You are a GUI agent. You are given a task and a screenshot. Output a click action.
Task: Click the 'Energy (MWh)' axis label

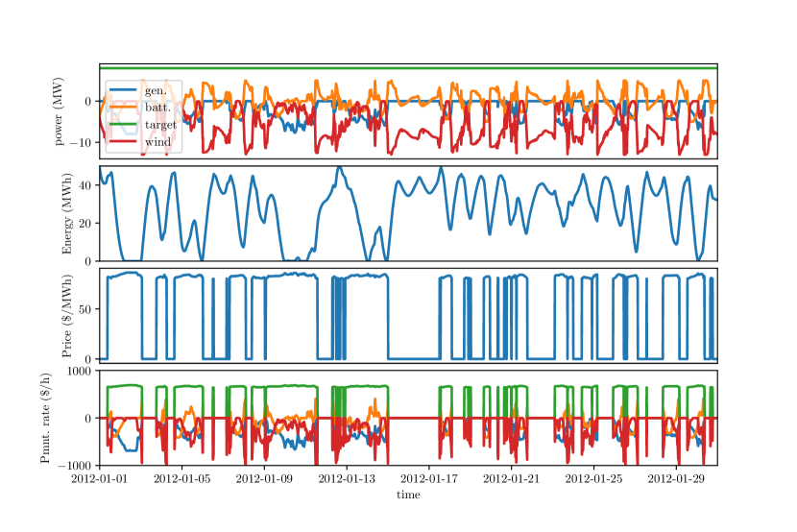coord(67,214)
